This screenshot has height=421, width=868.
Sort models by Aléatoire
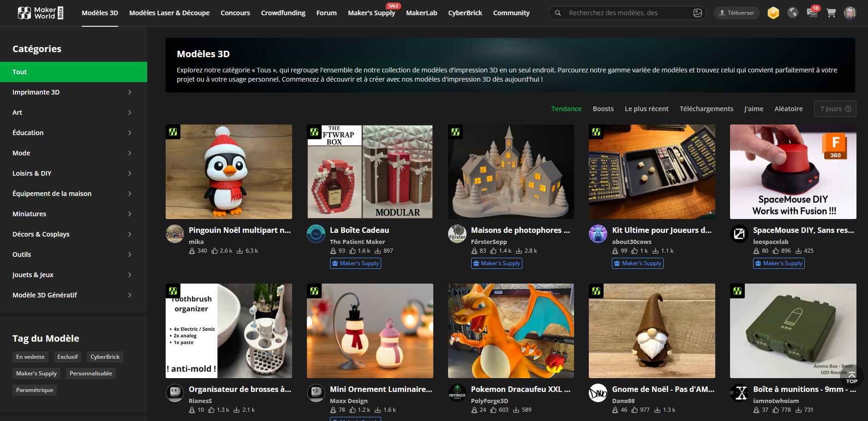tap(789, 109)
